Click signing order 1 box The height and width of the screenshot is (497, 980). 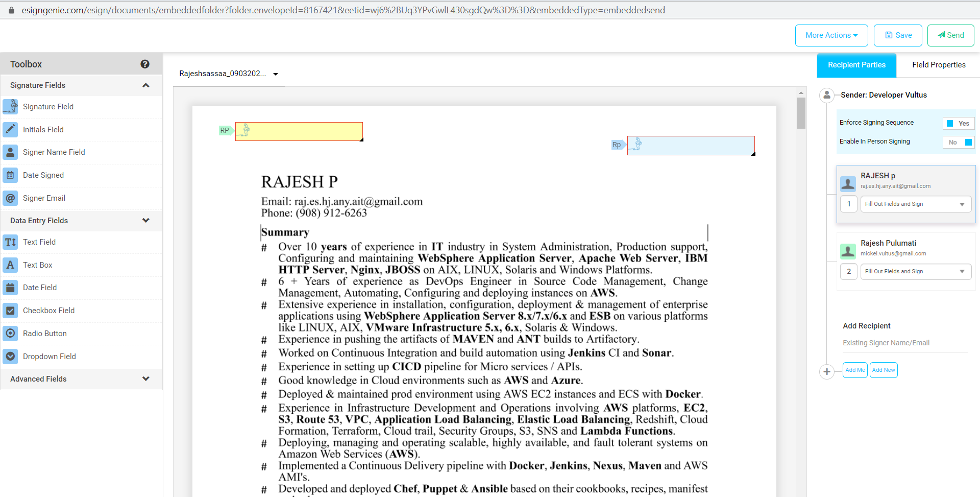coord(849,204)
